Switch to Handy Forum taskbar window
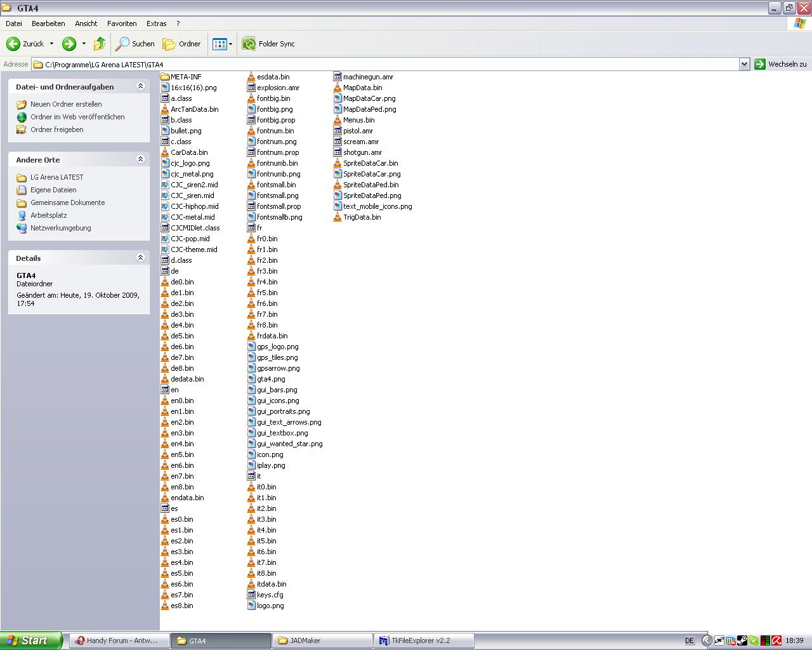This screenshot has width=812, height=650. coord(119,640)
